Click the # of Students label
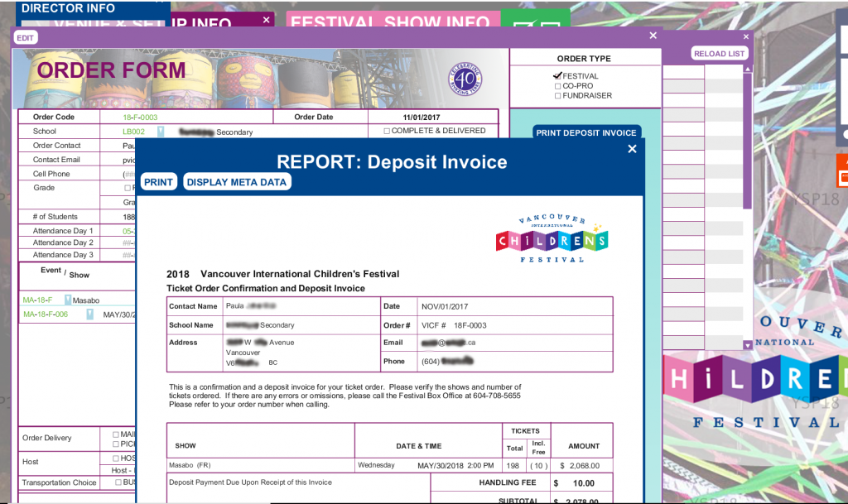Image resolution: width=848 pixels, height=504 pixels. 55,217
